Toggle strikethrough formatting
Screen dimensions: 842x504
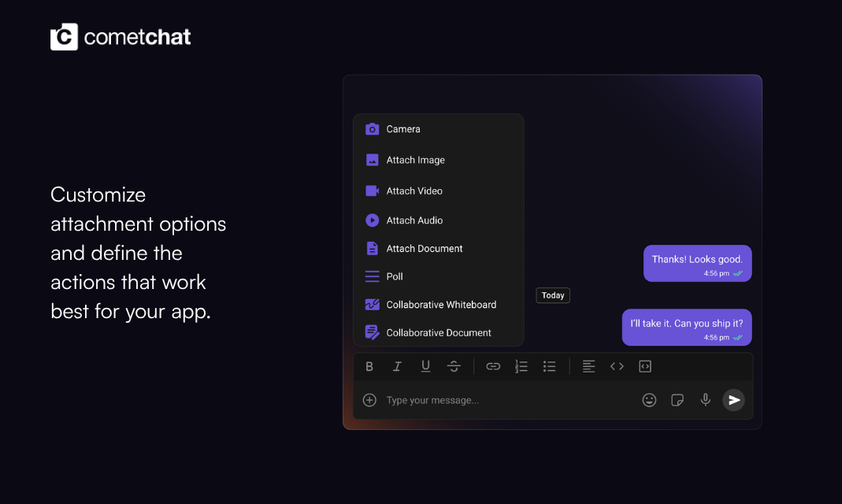tap(454, 366)
